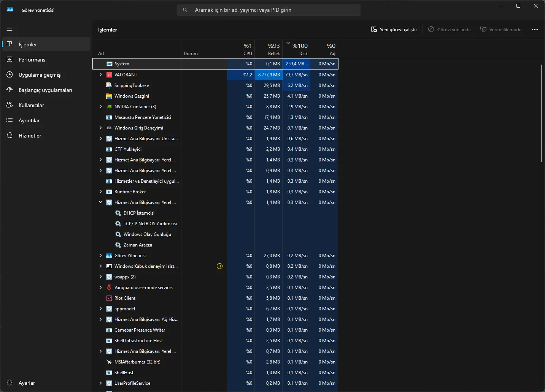545x392 pixels.
Task: Sort by the Ad column header
Action: pos(137,49)
